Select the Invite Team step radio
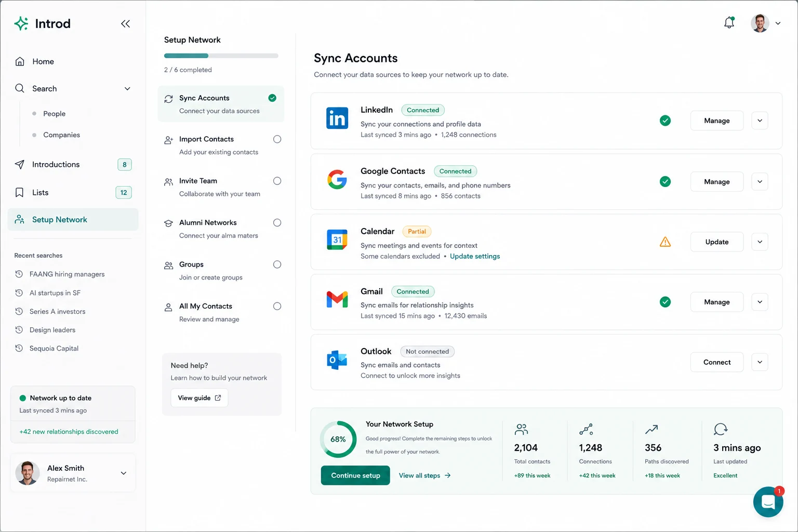 pos(277,181)
